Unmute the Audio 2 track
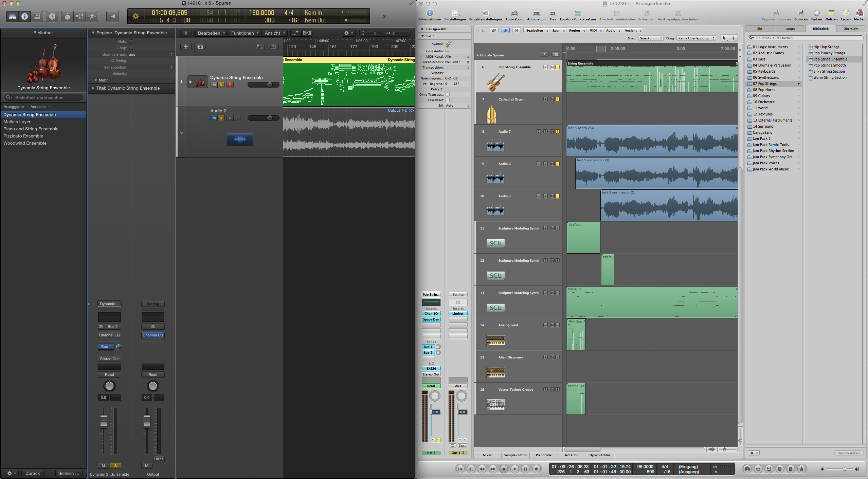Image resolution: width=868 pixels, height=479 pixels. point(214,118)
